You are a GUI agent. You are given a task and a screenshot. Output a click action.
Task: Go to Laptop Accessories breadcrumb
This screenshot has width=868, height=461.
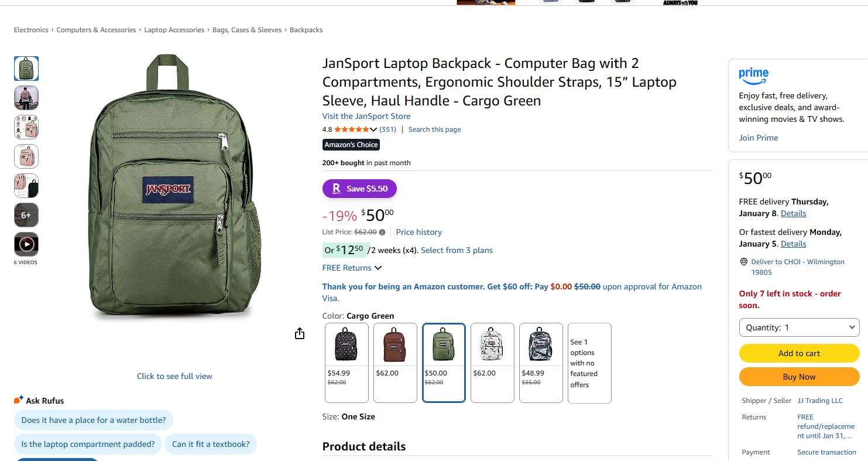click(x=174, y=30)
